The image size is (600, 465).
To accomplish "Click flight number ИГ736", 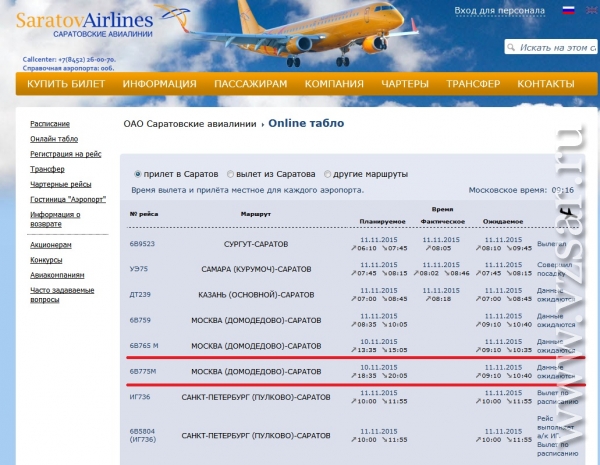I will [x=140, y=397].
